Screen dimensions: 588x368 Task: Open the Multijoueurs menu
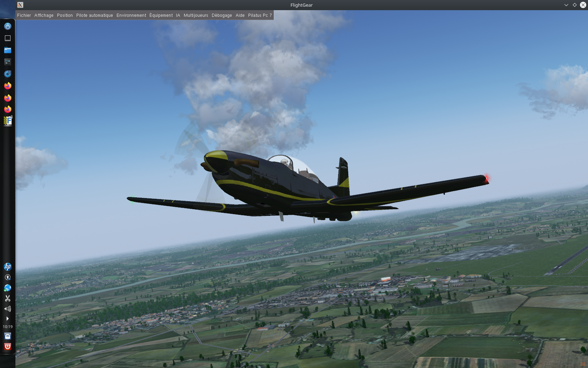pyautogui.click(x=196, y=15)
